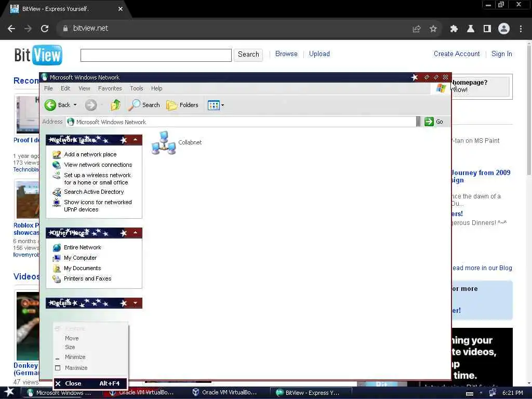This screenshot has height=399, width=532.
Task: Click the My Computer icon in Other Places
Action: click(x=57, y=258)
